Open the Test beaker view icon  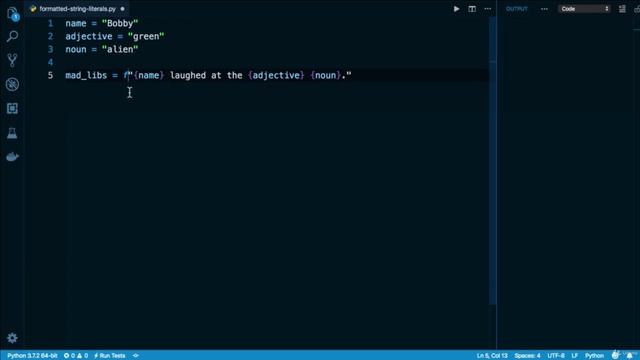[x=12, y=133]
